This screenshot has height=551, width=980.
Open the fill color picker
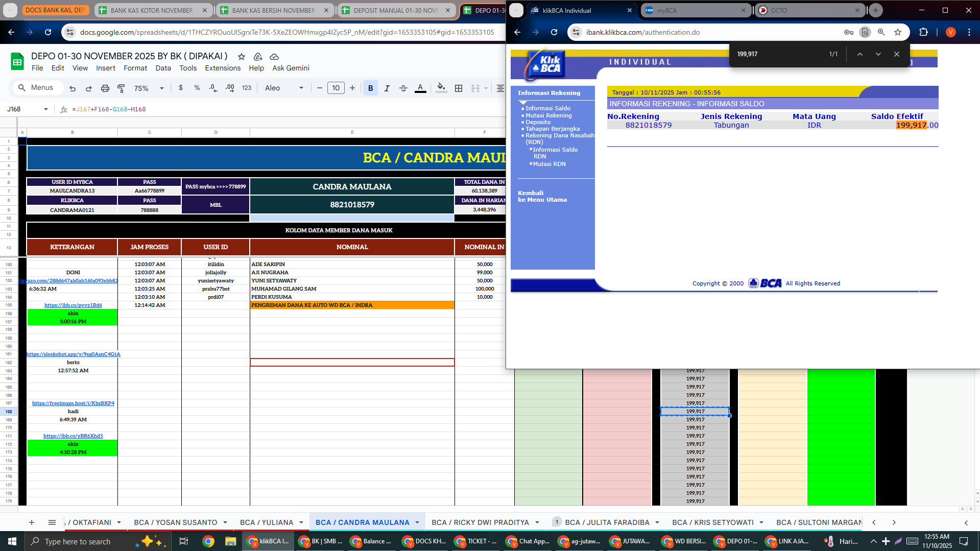click(x=441, y=88)
